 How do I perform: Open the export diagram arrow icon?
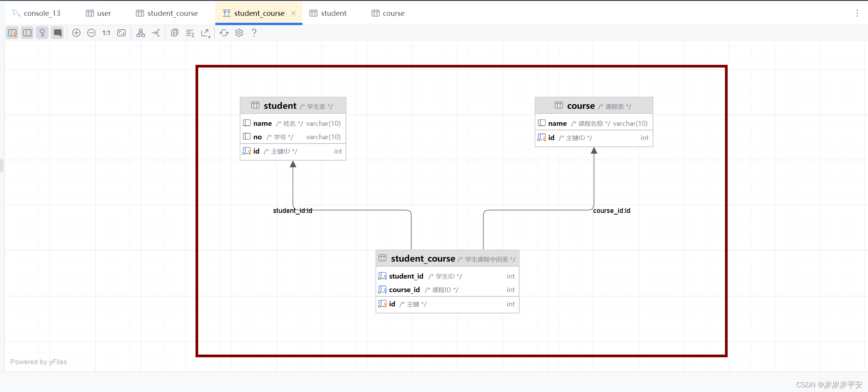click(x=206, y=33)
